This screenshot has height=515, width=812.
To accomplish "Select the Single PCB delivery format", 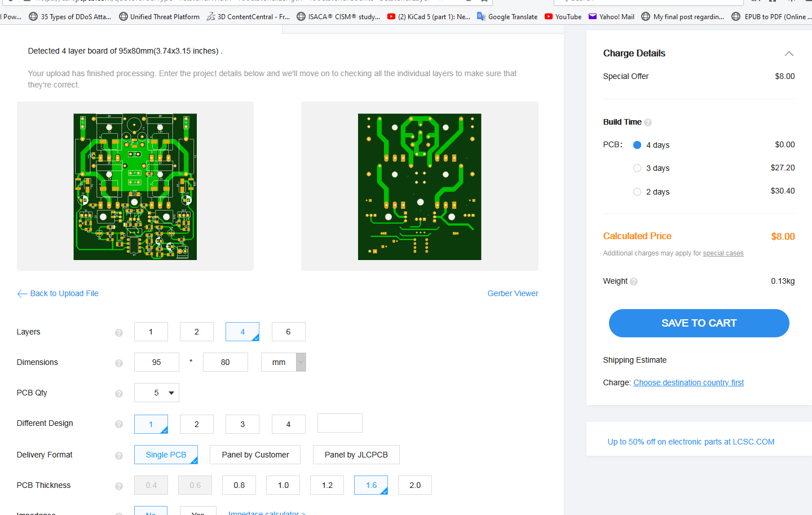I will [166, 455].
